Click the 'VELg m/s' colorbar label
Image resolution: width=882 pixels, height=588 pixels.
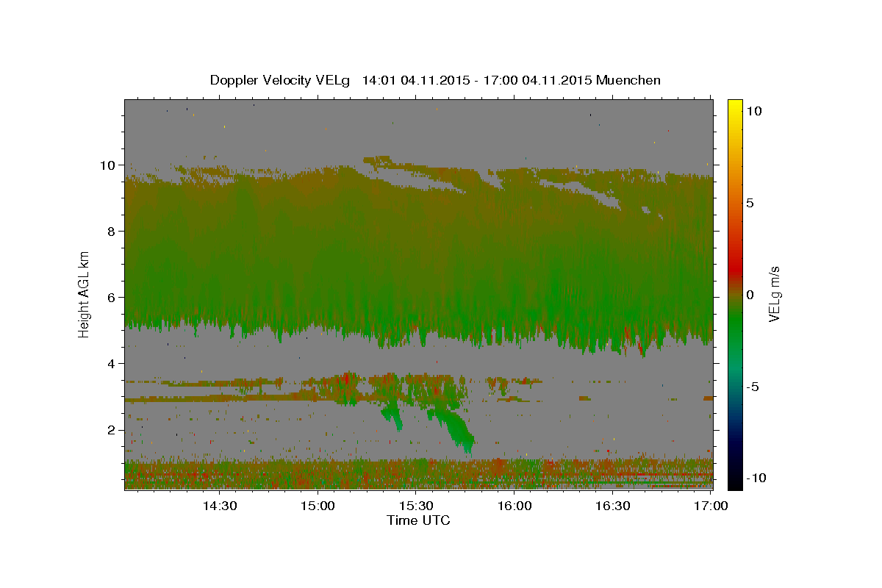point(774,294)
